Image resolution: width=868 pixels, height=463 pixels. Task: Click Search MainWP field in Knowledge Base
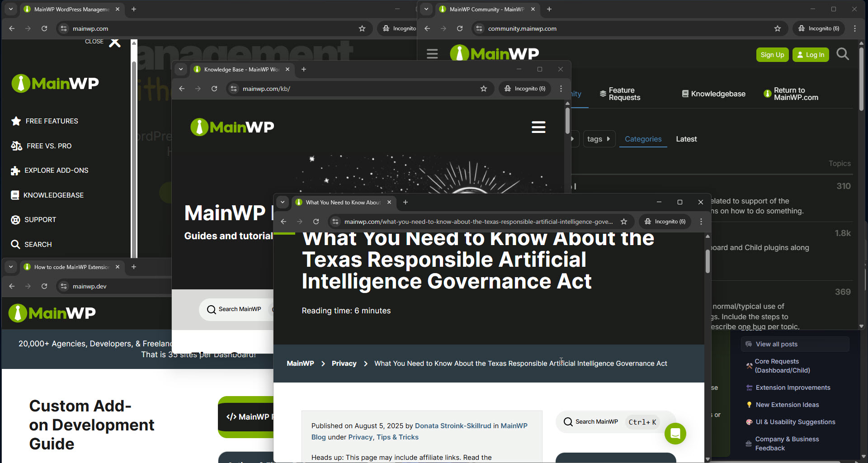[236, 309]
